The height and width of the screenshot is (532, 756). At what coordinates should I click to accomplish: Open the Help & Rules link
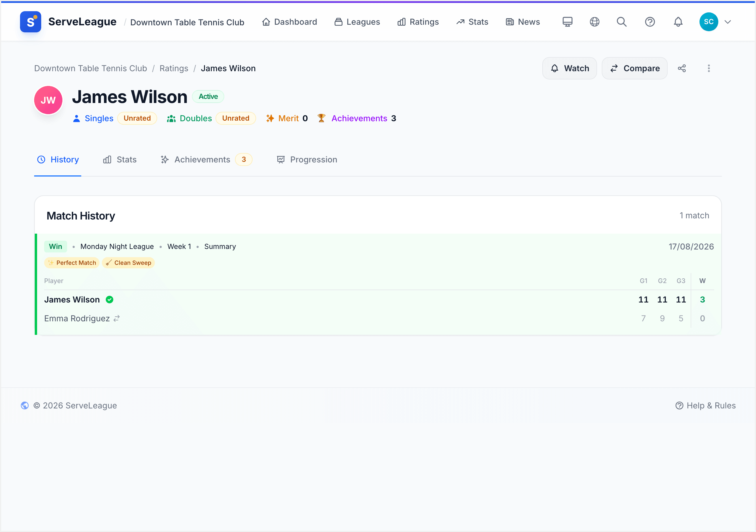(x=705, y=405)
